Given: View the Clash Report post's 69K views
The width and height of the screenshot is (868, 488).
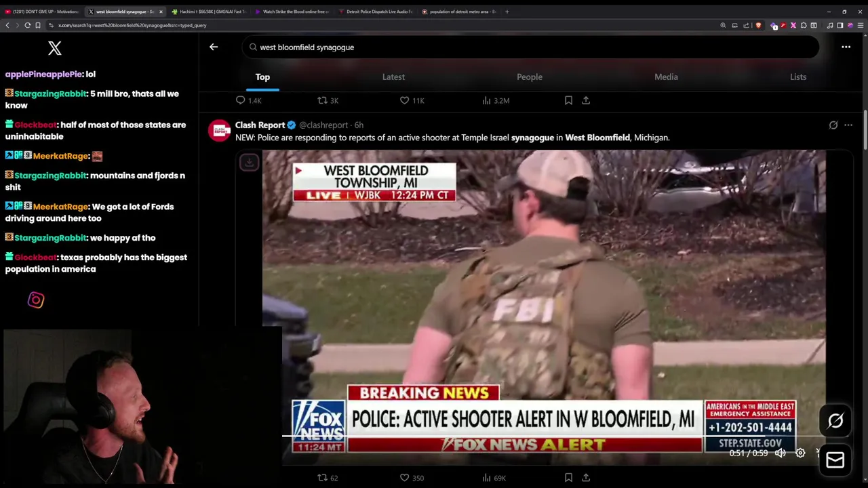Looking at the screenshot, I should 494,478.
